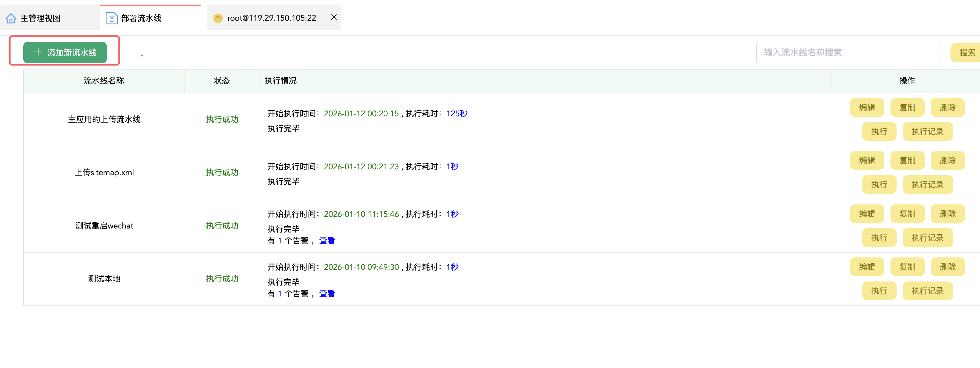The height and width of the screenshot is (368, 980).
Task: Focus the pipeline name search field
Action: tap(848, 52)
